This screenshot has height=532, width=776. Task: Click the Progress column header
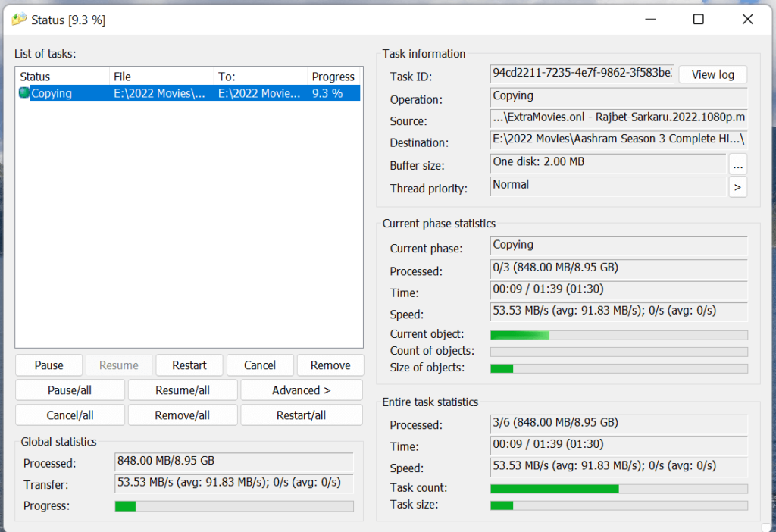[334, 77]
